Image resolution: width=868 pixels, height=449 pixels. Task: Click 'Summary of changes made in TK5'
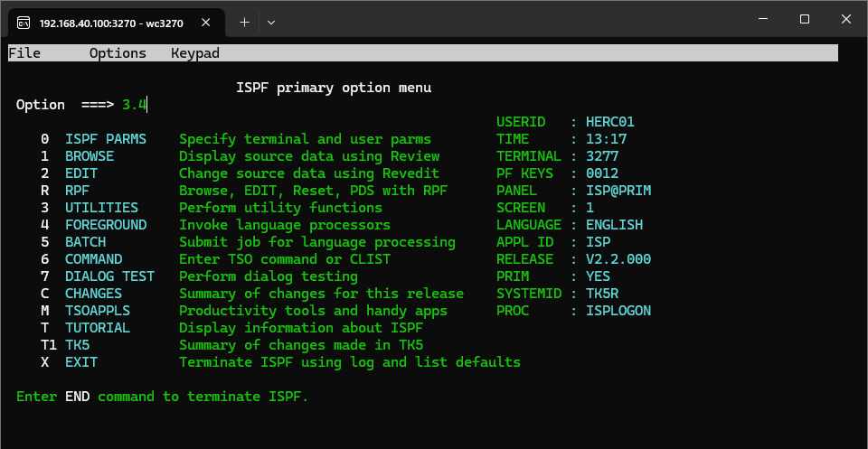coord(301,345)
